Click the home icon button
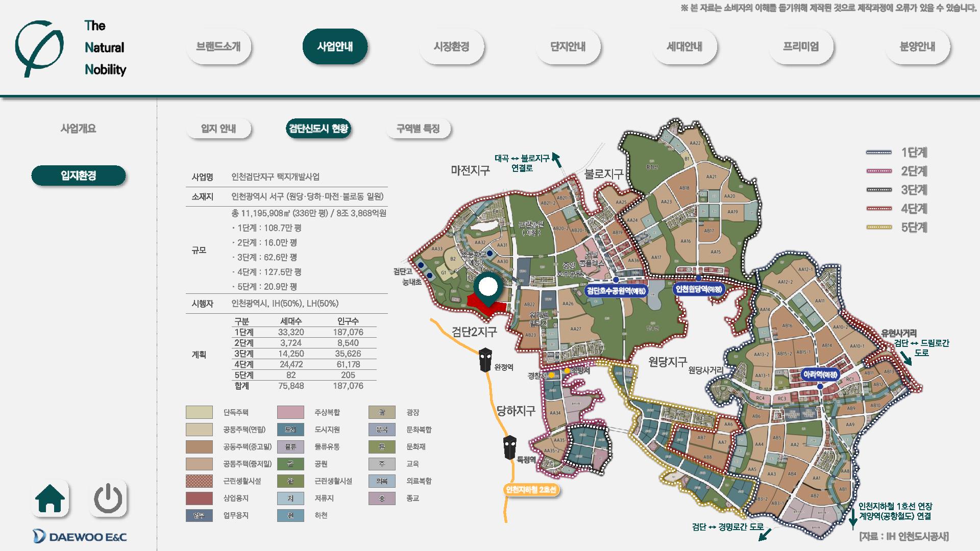980x551 pixels. 51,498
